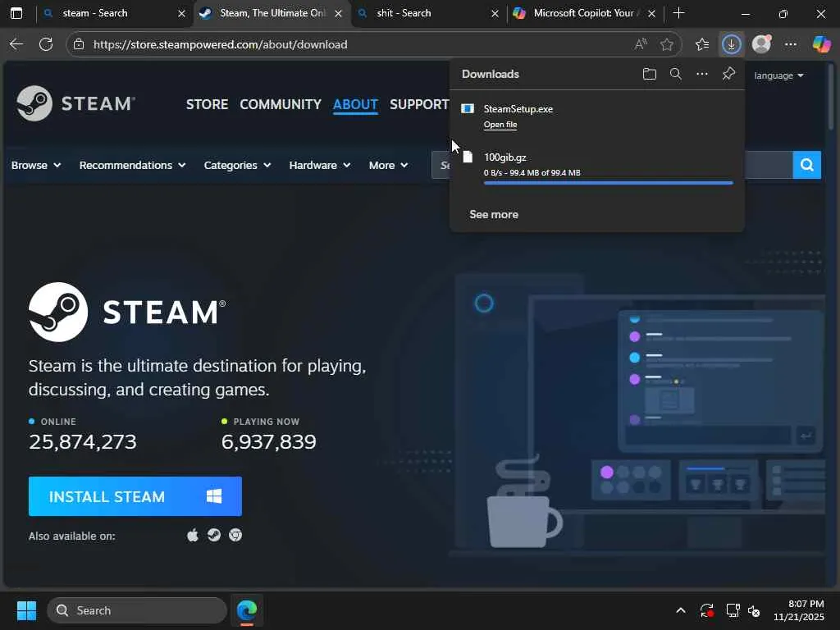Close the Steam download tab
This screenshot has width=840, height=630.
pyautogui.click(x=338, y=13)
